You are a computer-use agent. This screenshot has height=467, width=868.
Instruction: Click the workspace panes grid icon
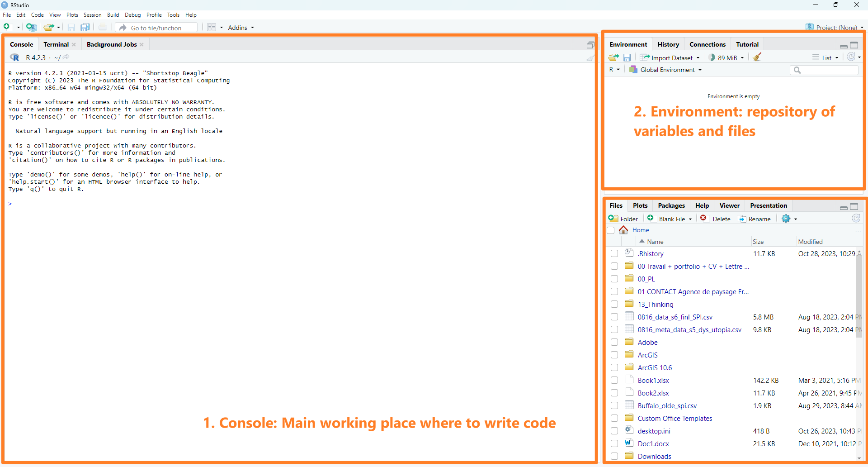click(212, 27)
